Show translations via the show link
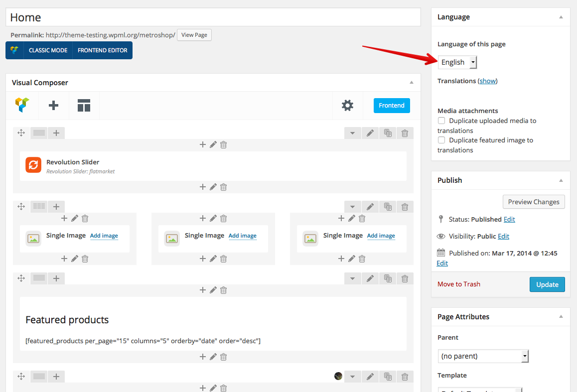Viewport: 577px width, 392px height. click(487, 81)
